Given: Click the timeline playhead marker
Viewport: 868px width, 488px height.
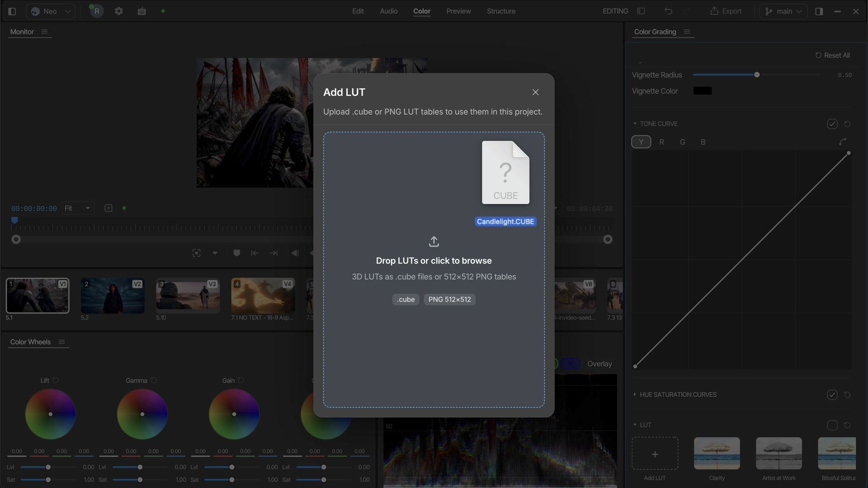Looking at the screenshot, I should [x=14, y=220].
